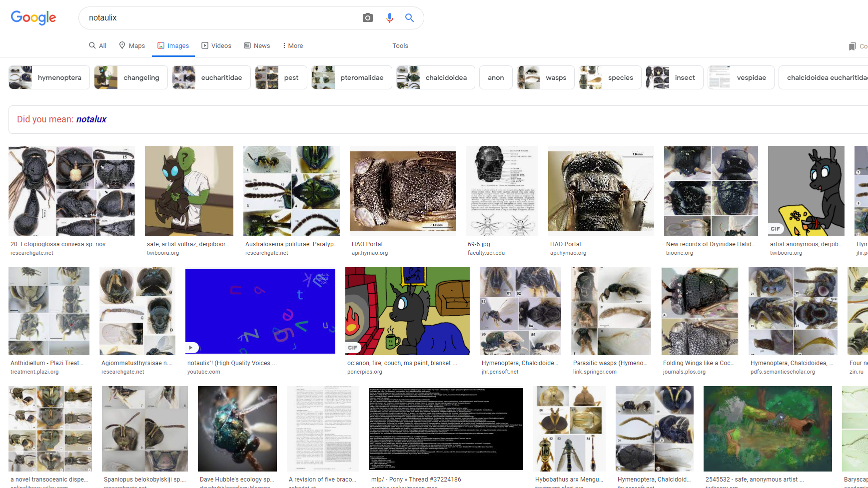868x488 pixels.
Task: Click 'pdfs.semanticscholar.org' source link
Action: [x=783, y=372]
